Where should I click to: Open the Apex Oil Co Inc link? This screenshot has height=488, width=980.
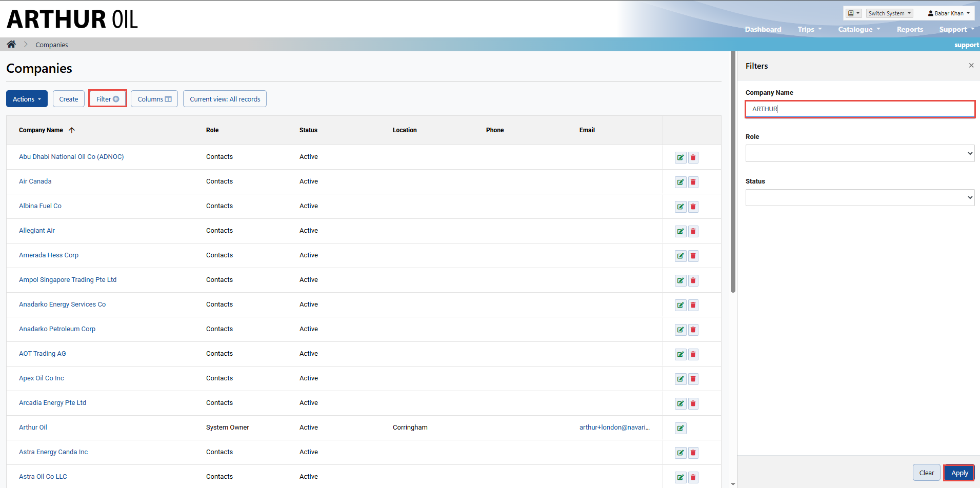coord(42,378)
